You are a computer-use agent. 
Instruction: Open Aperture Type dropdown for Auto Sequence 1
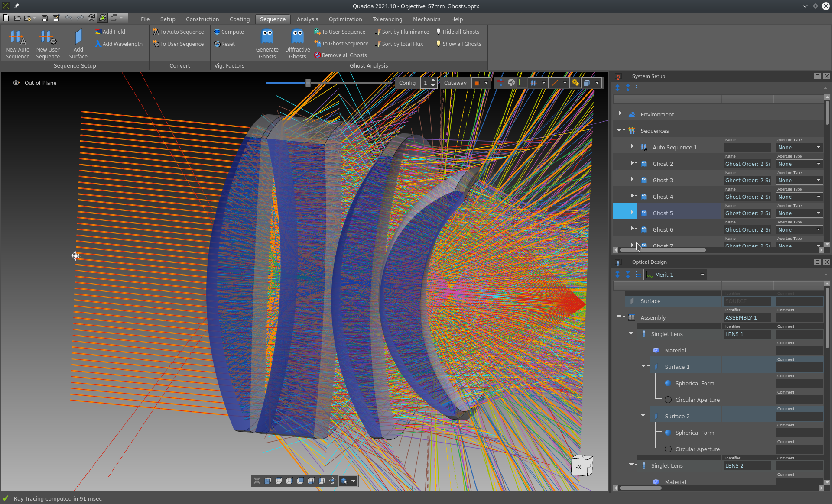[x=799, y=147]
